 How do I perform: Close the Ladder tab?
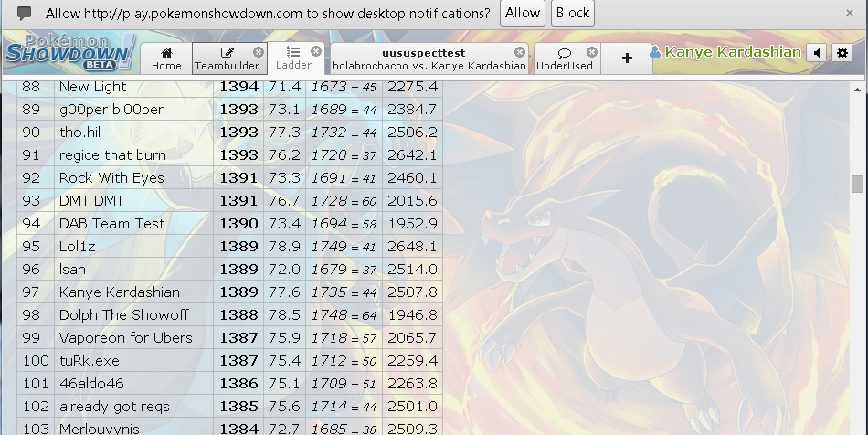click(315, 51)
